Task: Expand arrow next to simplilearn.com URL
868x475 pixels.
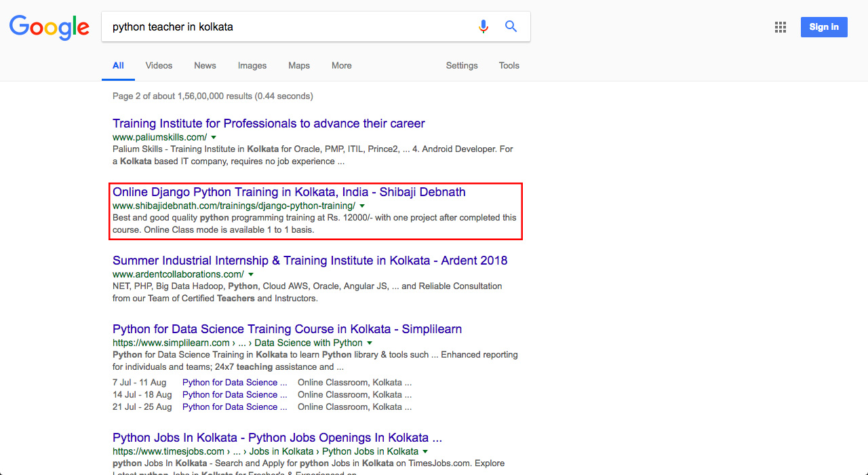Action: [x=370, y=343]
